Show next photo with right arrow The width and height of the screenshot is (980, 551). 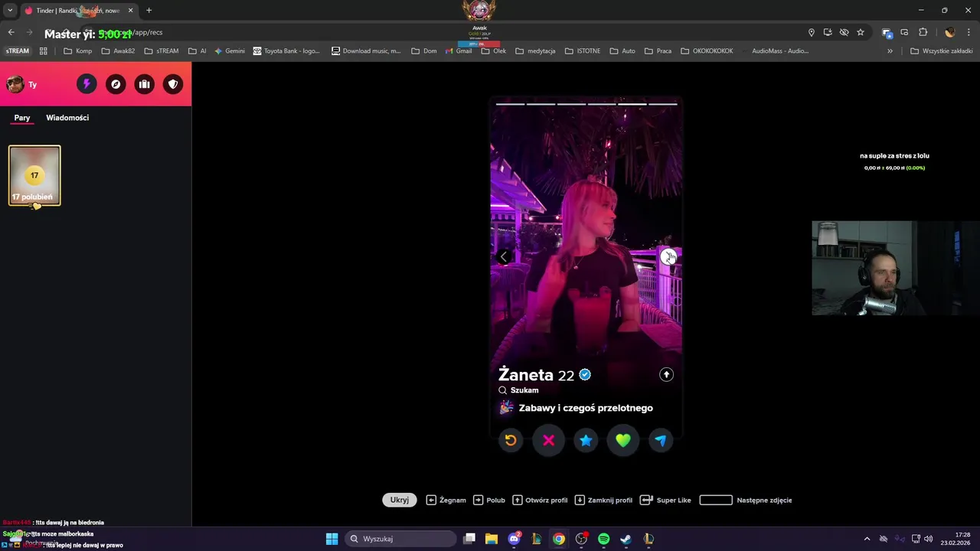[669, 257]
